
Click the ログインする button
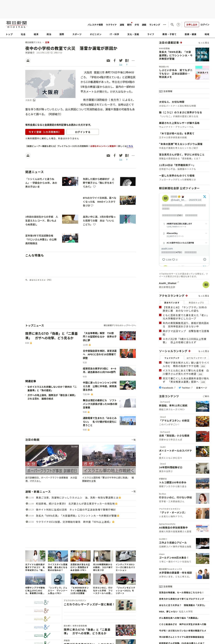pyautogui.click(x=83, y=132)
